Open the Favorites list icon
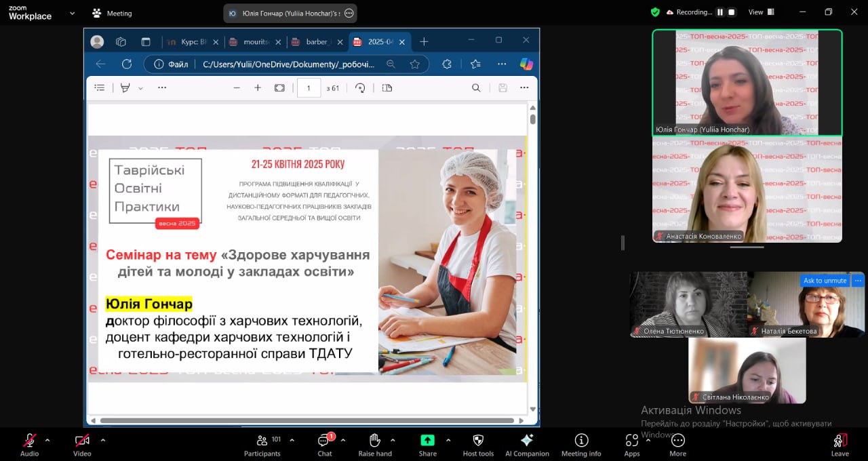Image resolution: width=868 pixels, height=461 pixels. tap(475, 64)
